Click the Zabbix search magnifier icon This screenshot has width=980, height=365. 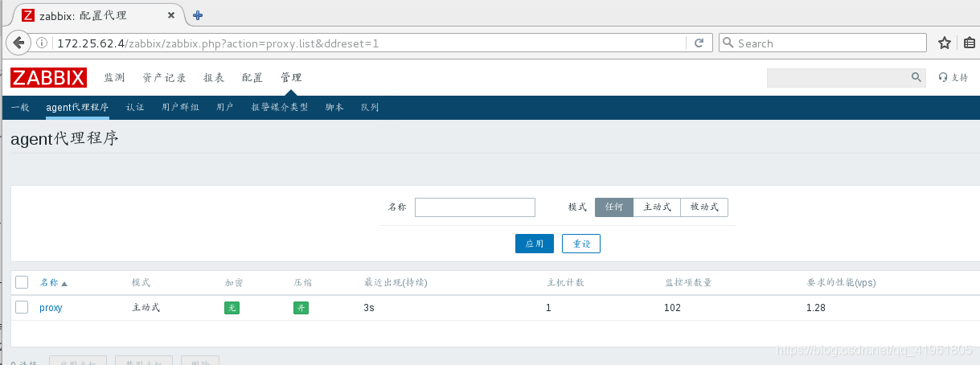[916, 77]
